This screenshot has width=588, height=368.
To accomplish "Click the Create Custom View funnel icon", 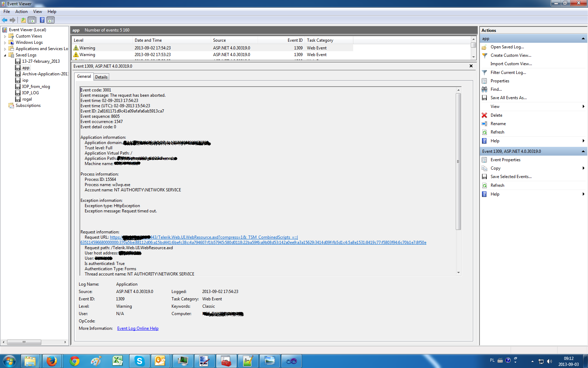I will [484, 55].
